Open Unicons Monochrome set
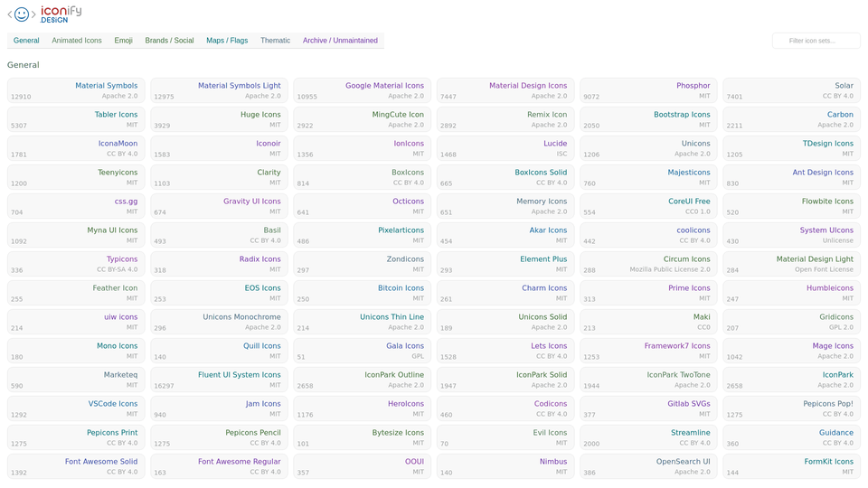868x488 pixels. point(219,322)
